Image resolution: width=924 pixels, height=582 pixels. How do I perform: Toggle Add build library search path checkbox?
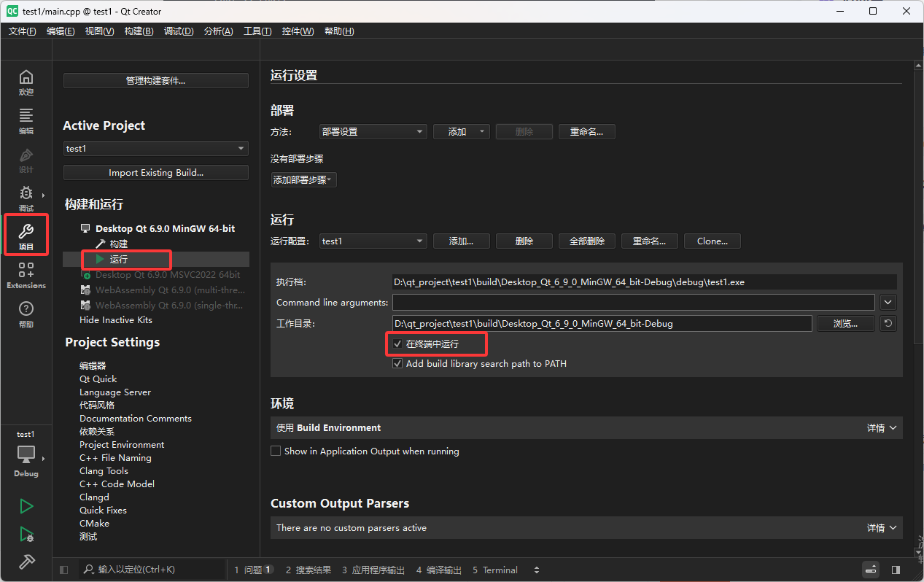pos(397,363)
